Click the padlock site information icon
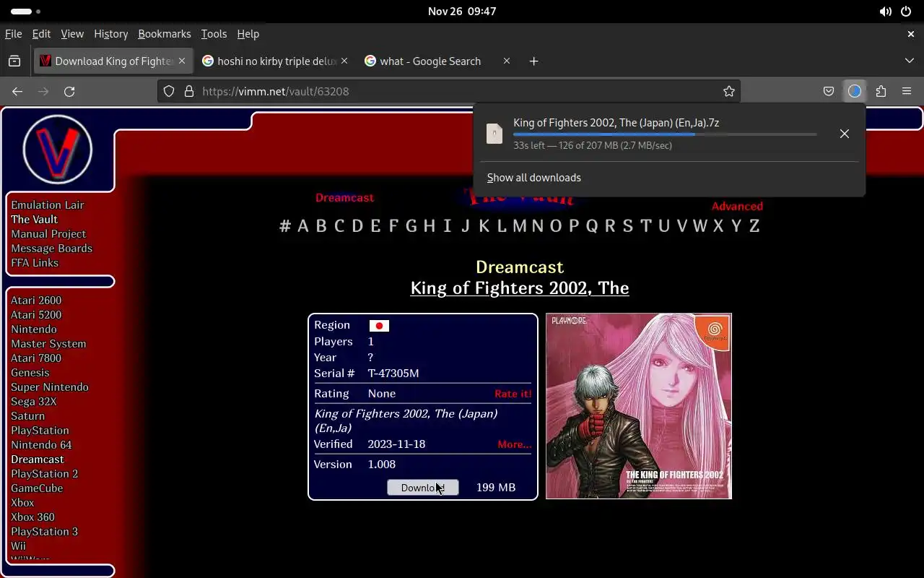The width and height of the screenshot is (924, 578). click(189, 91)
